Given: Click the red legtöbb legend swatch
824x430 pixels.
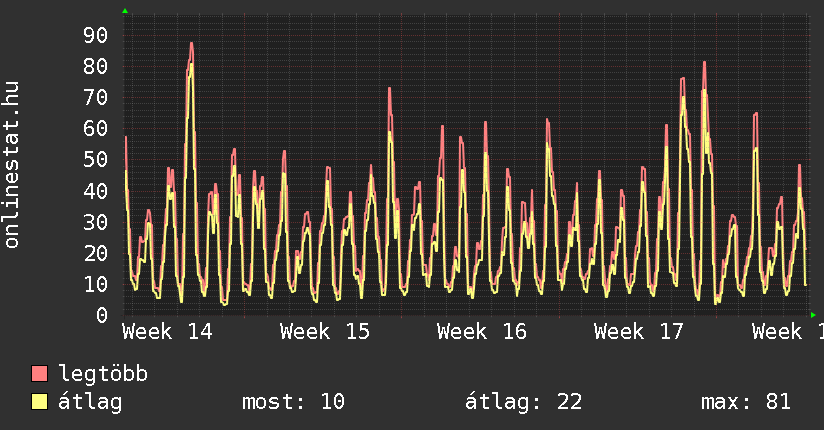Looking at the screenshot, I should click(x=40, y=374).
